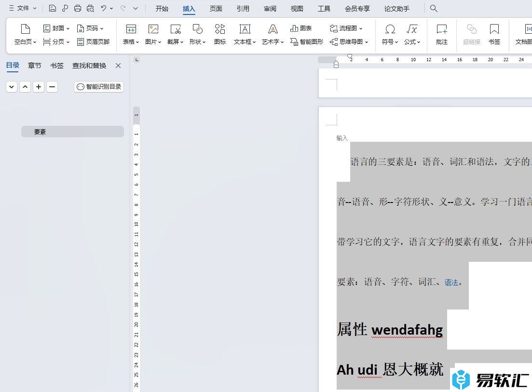Viewport: 532px width, 392px height.
Task: Click the 截屏 screenshot icon
Action: coord(176,29)
